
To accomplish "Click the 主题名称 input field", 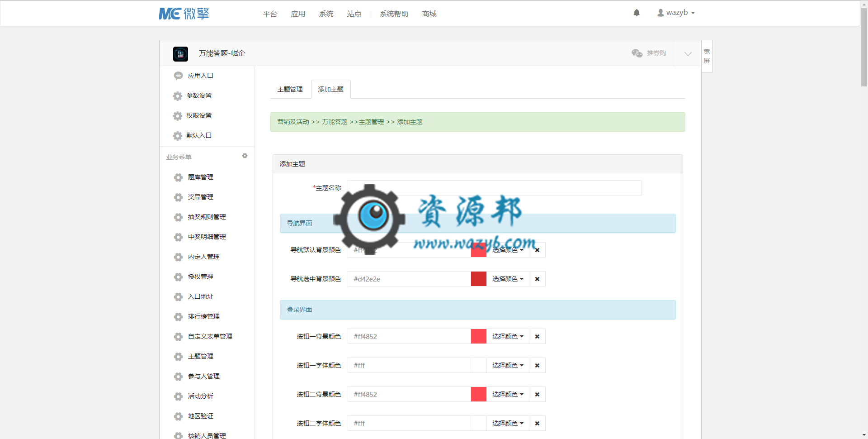I will point(494,188).
